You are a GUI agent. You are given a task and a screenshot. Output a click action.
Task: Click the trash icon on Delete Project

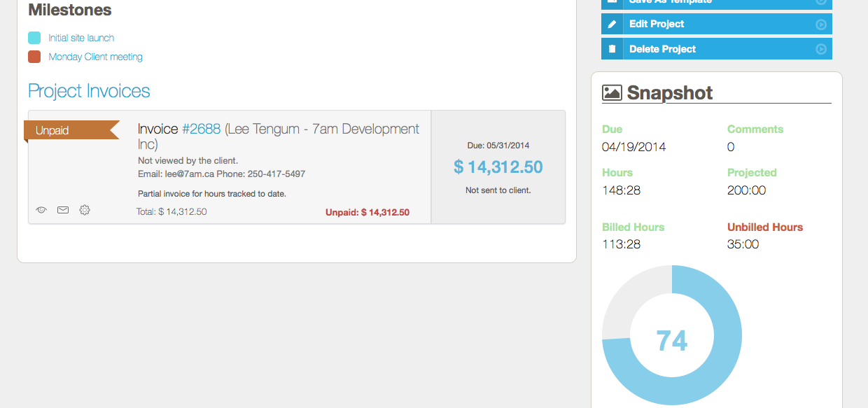[612, 49]
